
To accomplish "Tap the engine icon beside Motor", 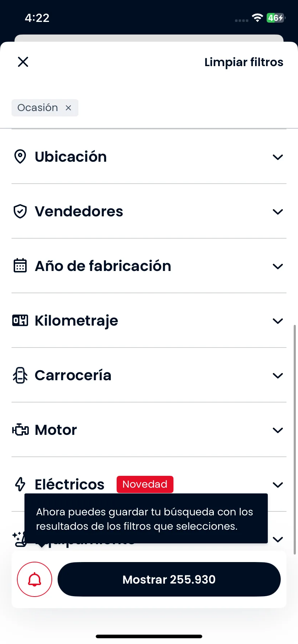I will 21,430.
